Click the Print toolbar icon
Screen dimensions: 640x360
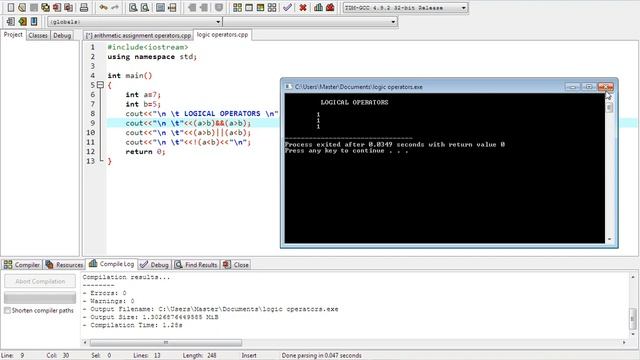tap(84, 7)
